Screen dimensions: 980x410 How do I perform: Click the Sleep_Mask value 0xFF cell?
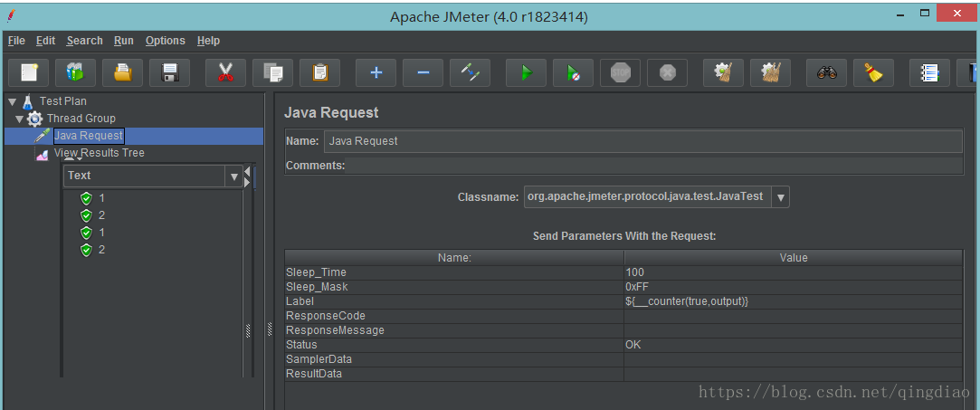(x=794, y=287)
